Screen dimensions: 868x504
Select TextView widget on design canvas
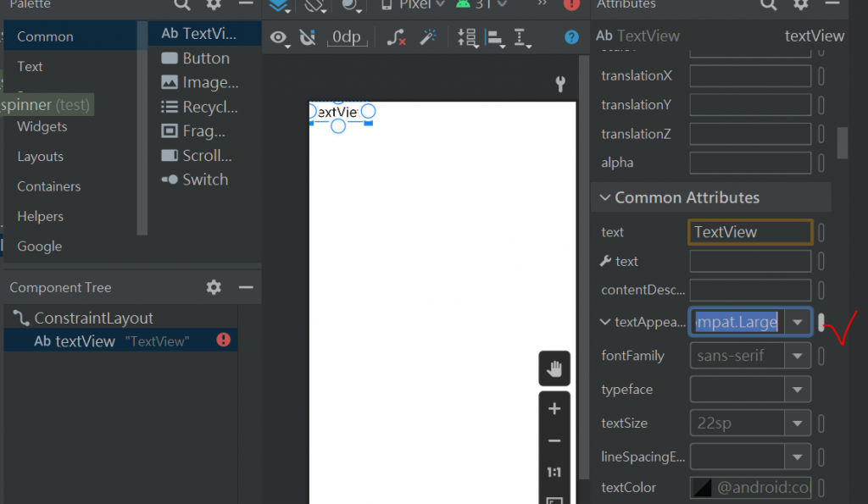point(341,113)
